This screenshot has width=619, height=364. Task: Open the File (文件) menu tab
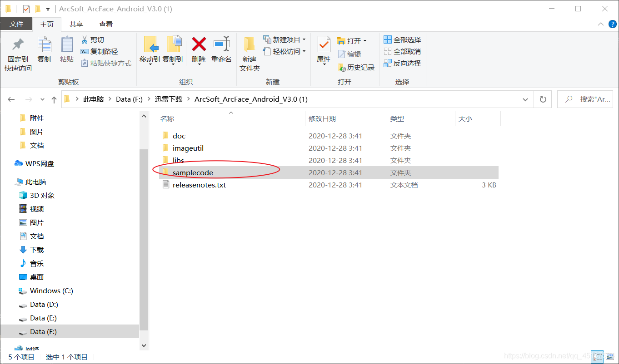pyautogui.click(x=16, y=24)
